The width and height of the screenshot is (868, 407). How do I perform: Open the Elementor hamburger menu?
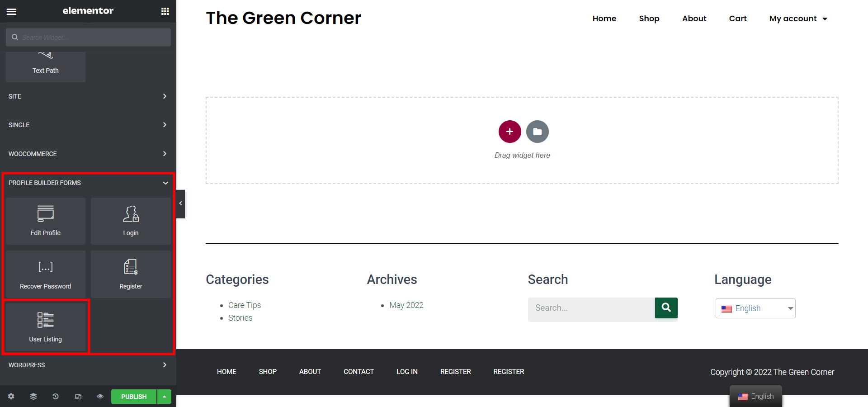coord(12,11)
